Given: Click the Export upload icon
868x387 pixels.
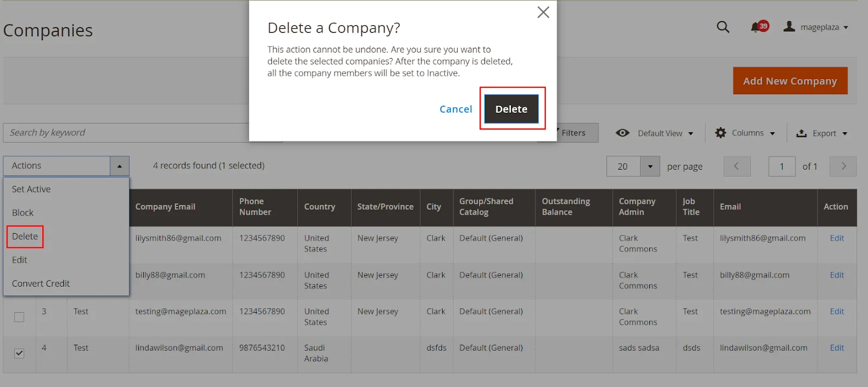Looking at the screenshot, I should pos(801,133).
